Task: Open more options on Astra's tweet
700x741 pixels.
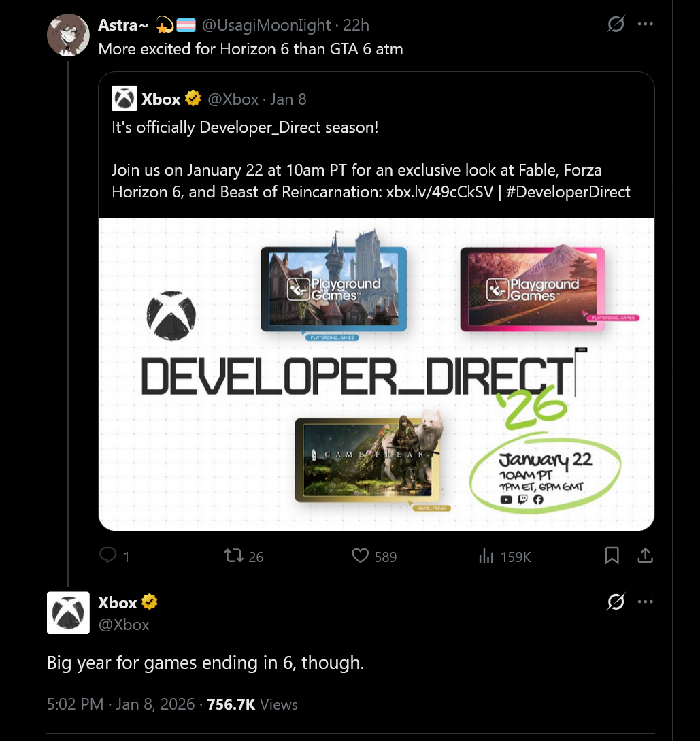Action: (x=645, y=24)
